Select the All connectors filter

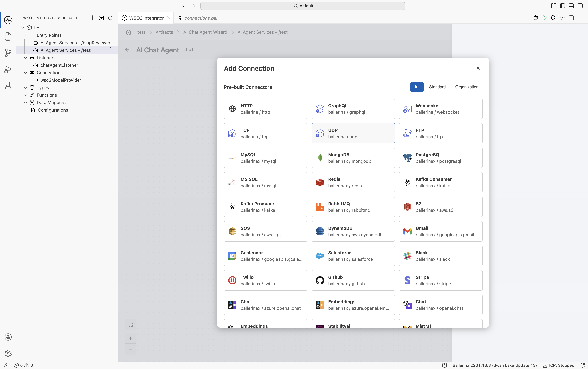[417, 87]
